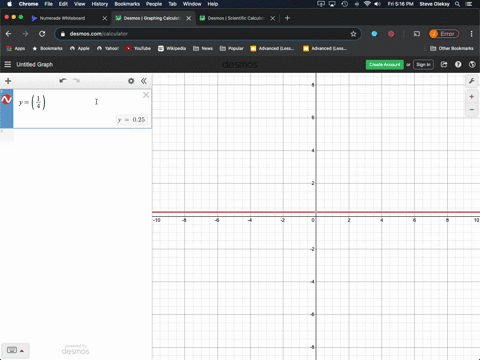Open Spotlight search in menu bar
Image resolution: width=480 pixels, height=360 pixels.
[x=457, y=4]
